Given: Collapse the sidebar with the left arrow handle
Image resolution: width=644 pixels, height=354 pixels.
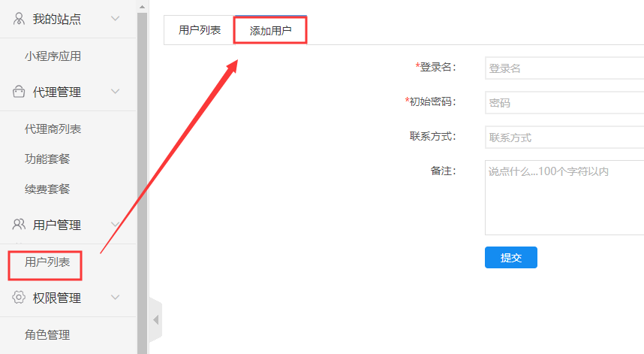Looking at the screenshot, I should [x=156, y=320].
